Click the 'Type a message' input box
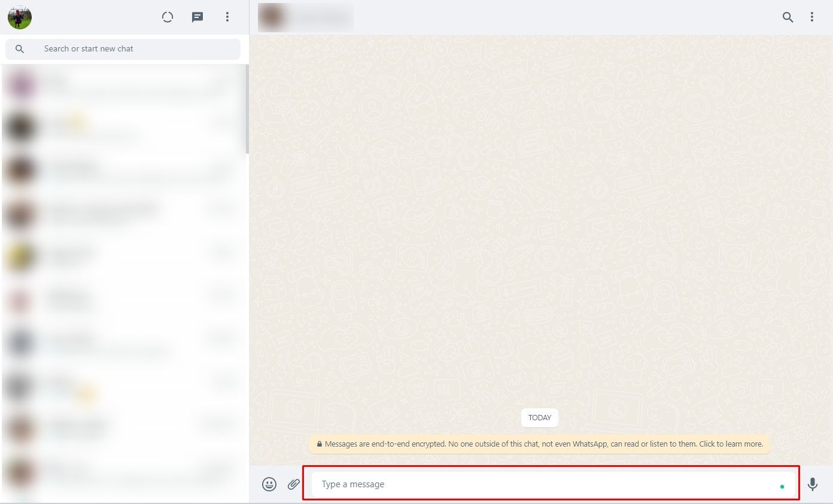This screenshot has height=504, width=833. pos(539,484)
